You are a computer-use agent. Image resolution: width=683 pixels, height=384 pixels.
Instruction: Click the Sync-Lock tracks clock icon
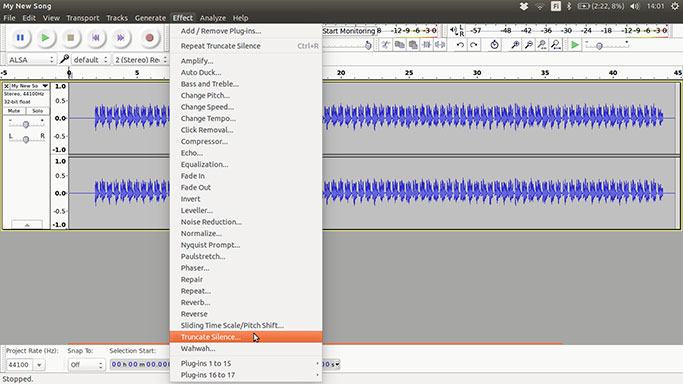(494, 45)
